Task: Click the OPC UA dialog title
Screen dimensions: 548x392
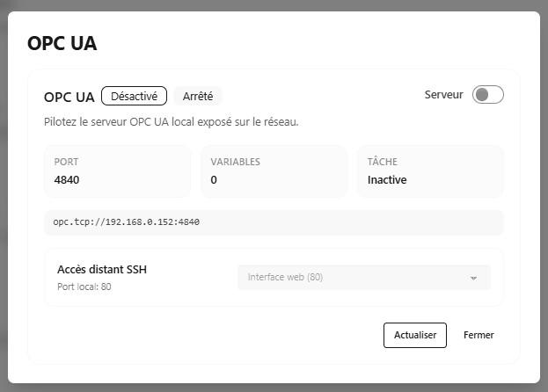Action: [x=62, y=43]
